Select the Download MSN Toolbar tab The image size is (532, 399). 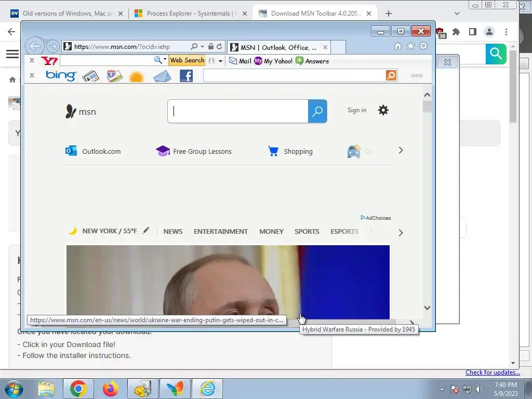coord(315,14)
